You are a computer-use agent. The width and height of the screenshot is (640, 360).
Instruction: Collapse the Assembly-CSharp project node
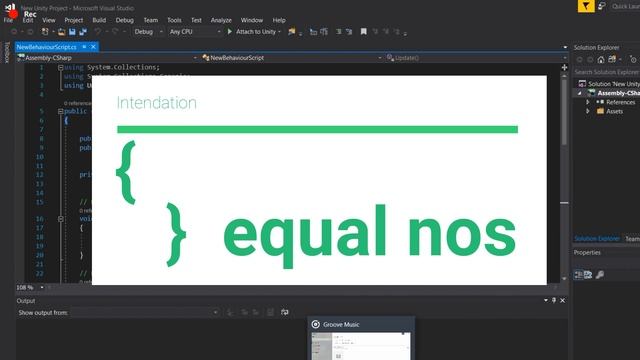click(579, 93)
